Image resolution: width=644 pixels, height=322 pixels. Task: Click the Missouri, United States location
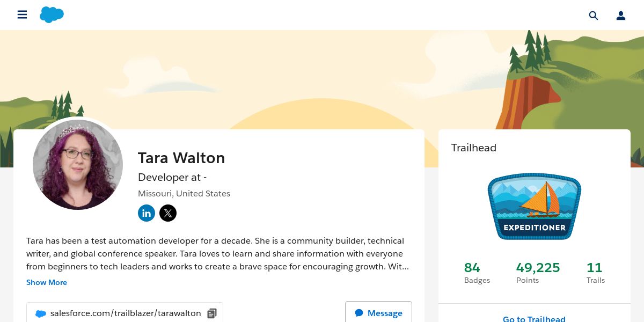click(x=184, y=194)
